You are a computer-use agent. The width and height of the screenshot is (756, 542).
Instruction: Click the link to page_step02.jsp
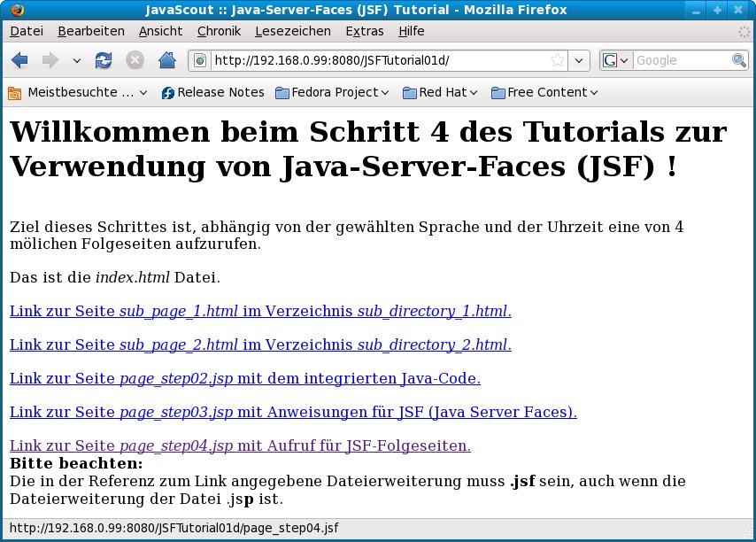(244, 378)
